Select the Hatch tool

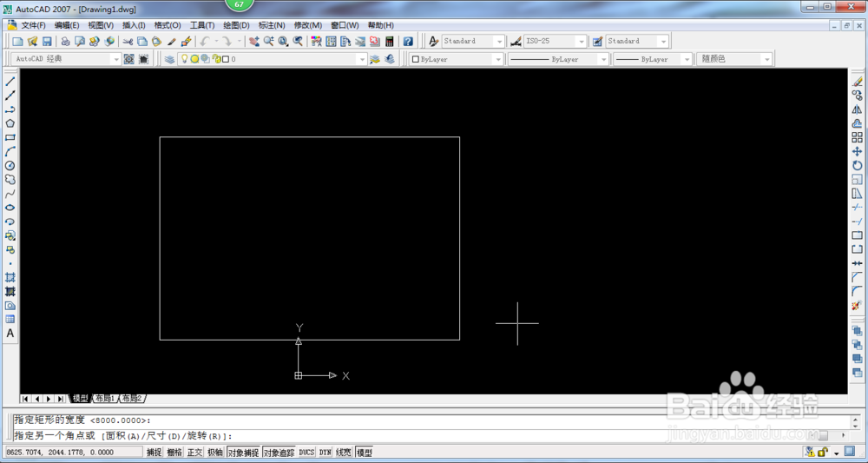(10, 277)
